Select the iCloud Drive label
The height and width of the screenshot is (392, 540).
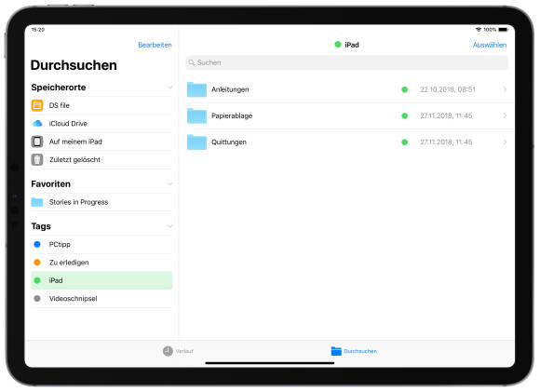tap(68, 123)
